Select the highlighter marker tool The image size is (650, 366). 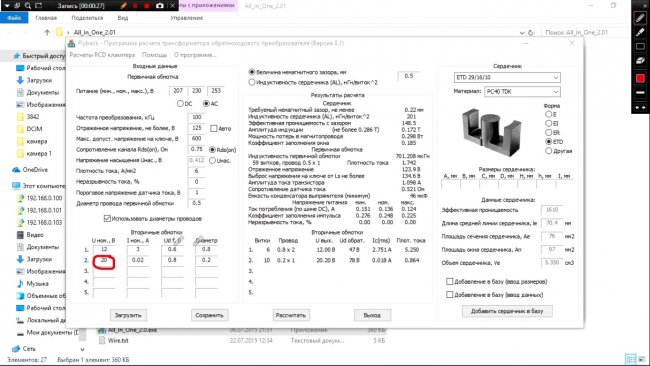pyautogui.click(x=640, y=32)
